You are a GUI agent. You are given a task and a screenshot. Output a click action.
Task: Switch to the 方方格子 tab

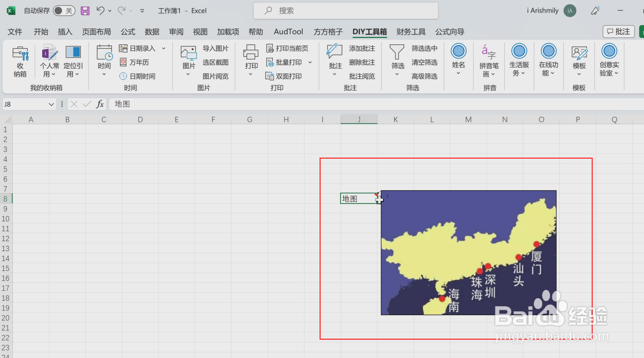328,32
